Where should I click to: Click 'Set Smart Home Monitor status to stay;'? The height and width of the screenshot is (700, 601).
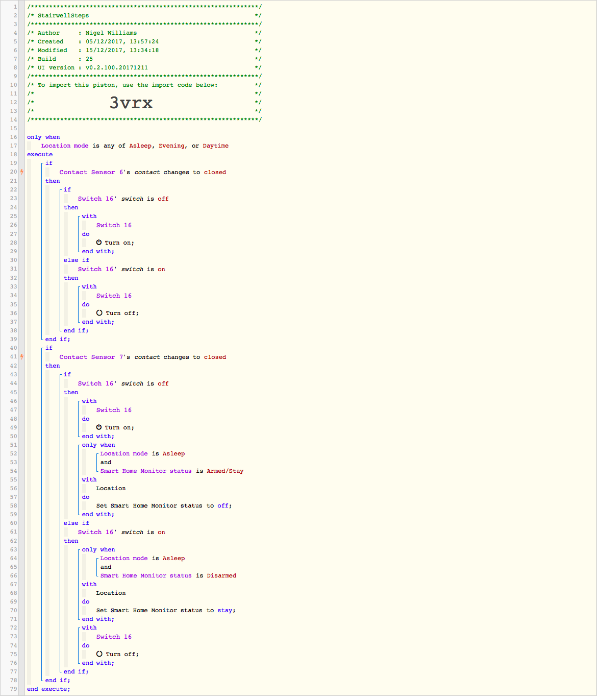click(x=166, y=610)
